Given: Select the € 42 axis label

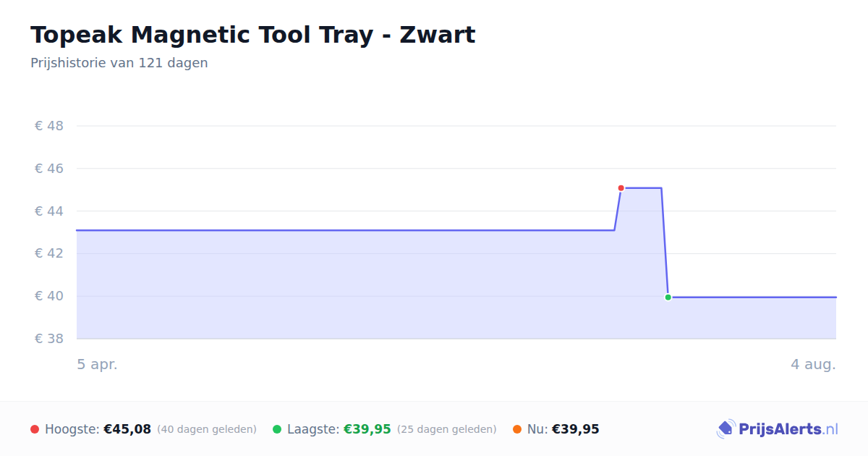Looking at the screenshot, I should [49, 253].
